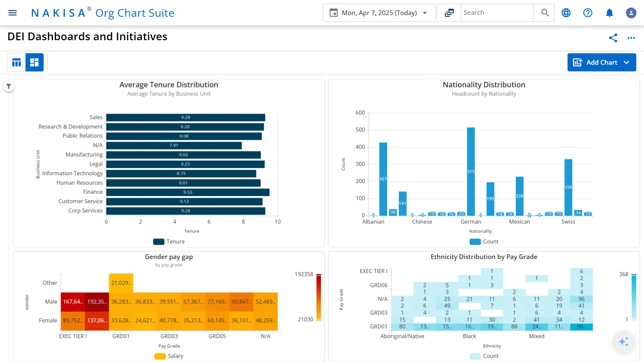Open the user account avatar menu

[631, 13]
